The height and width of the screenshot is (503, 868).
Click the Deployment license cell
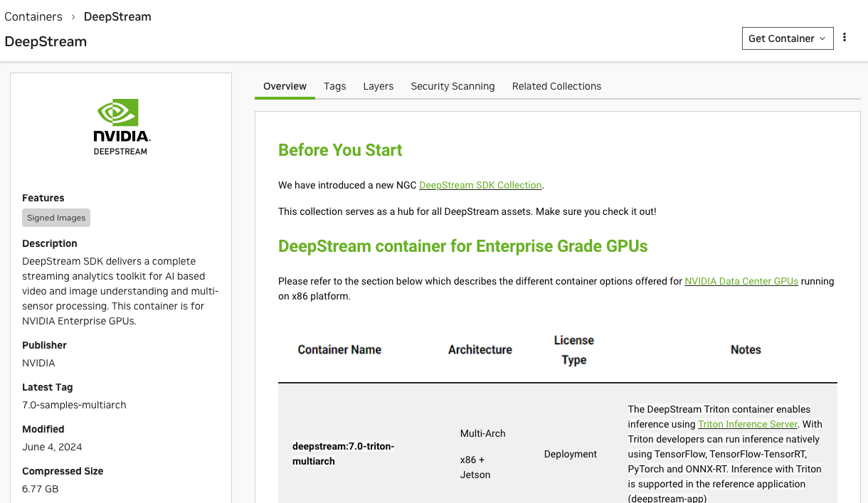pyautogui.click(x=571, y=454)
